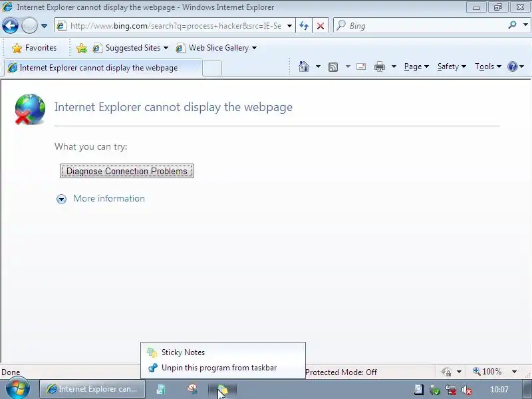Click the Print icon

379,66
